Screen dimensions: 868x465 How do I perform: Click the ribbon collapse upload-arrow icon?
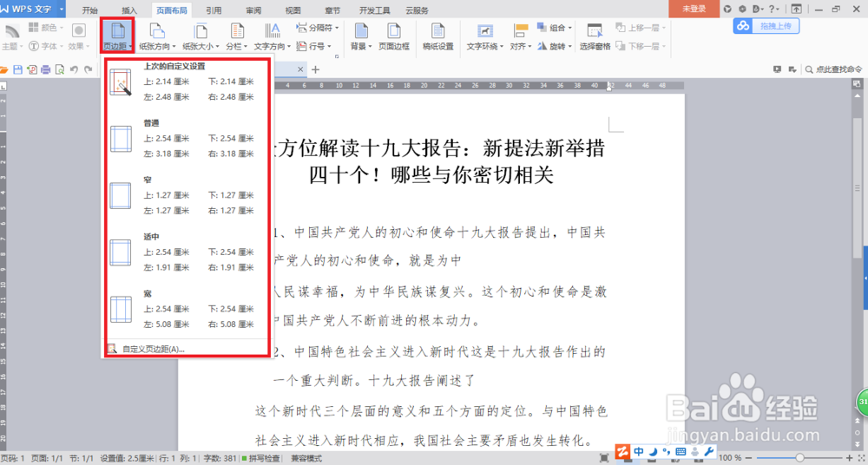pos(796,9)
